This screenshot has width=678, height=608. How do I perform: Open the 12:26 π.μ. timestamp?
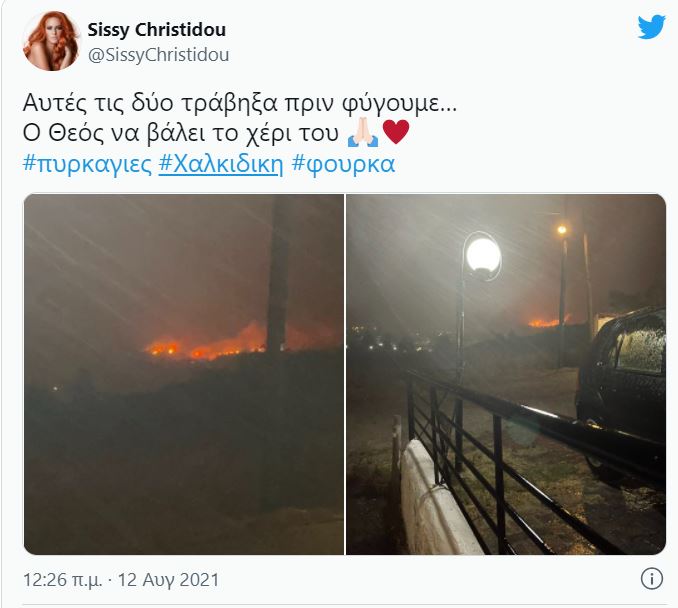tap(63, 580)
